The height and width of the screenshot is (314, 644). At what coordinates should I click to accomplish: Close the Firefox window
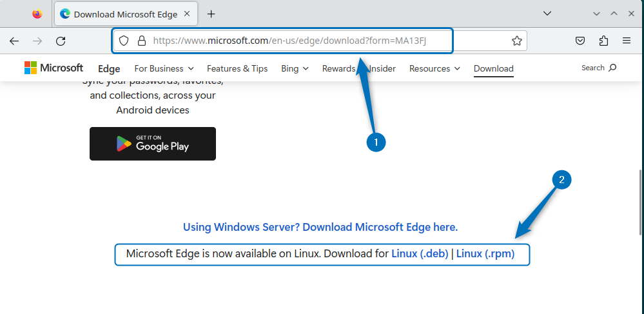(x=631, y=14)
